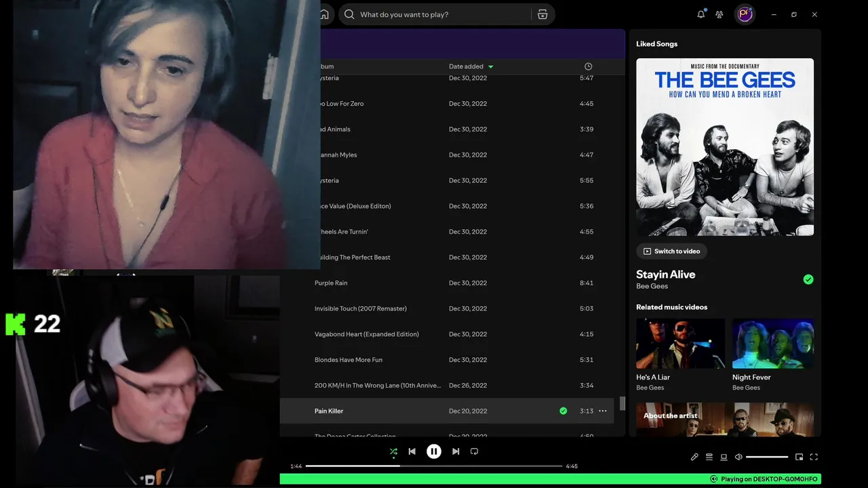This screenshot has height=488, width=868.
Task: Open the mini player
Action: point(799,457)
